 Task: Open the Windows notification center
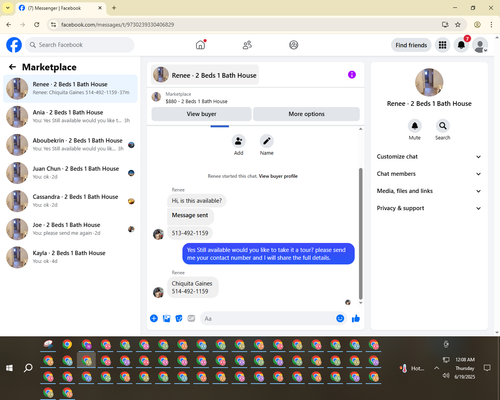click(x=487, y=368)
